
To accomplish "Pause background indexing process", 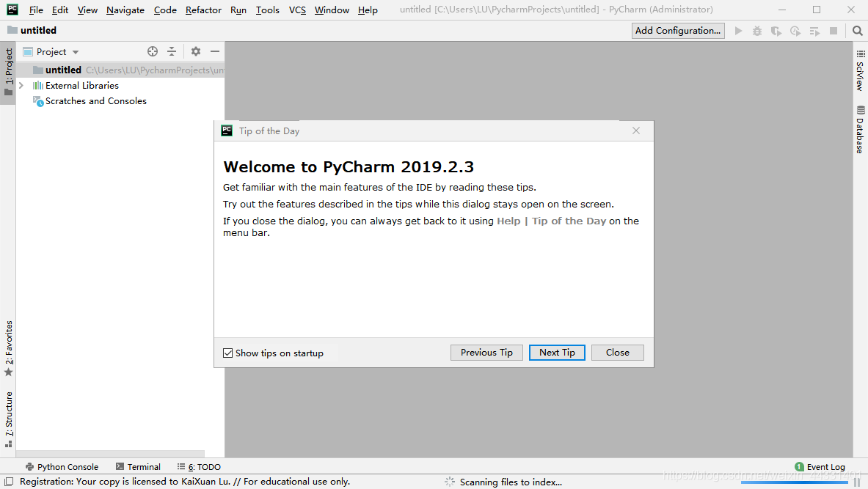I will (x=857, y=482).
